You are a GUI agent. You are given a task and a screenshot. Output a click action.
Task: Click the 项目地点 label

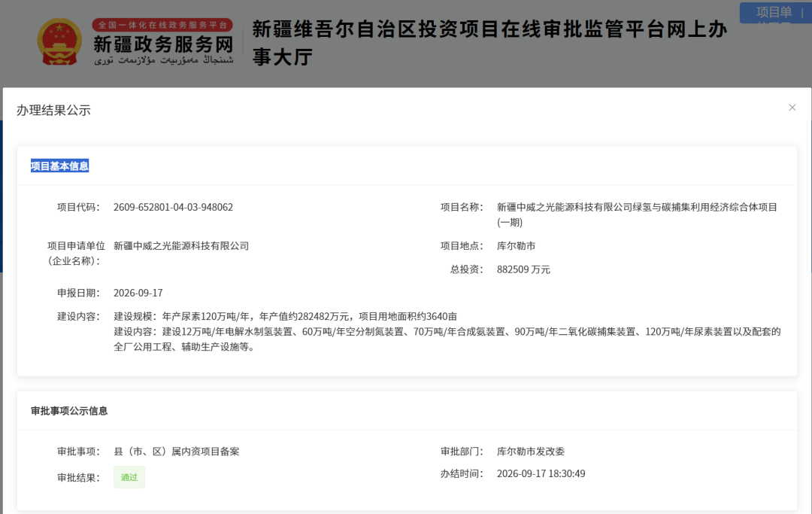(462, 246)
